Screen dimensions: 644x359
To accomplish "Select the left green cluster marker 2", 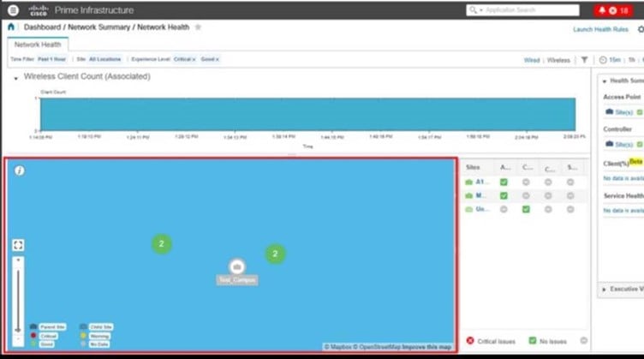I will [161, 244].
